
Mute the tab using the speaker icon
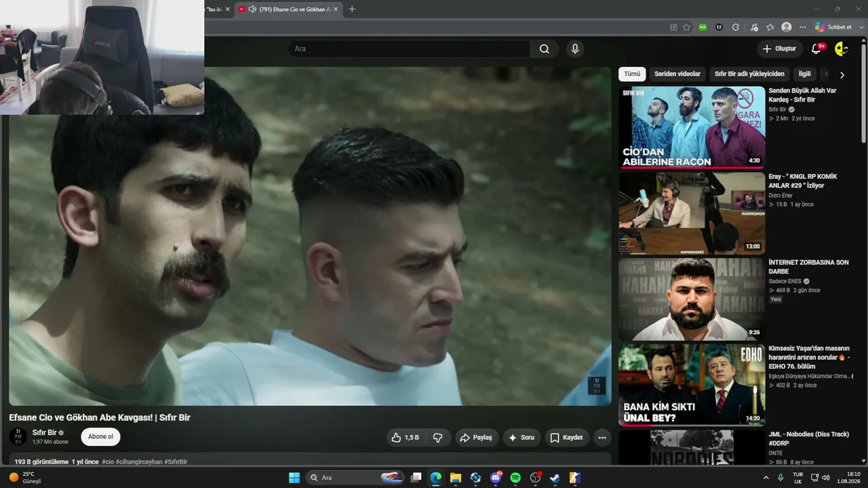pos(252,9)
